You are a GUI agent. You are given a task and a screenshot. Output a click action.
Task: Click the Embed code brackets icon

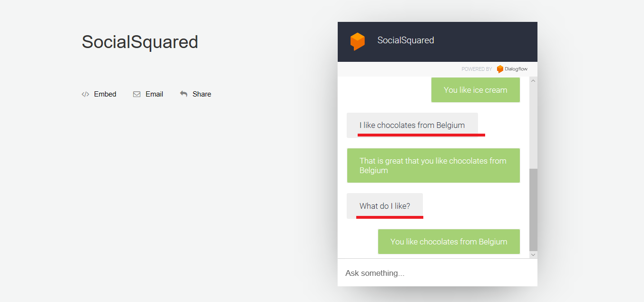pos(85,94)
